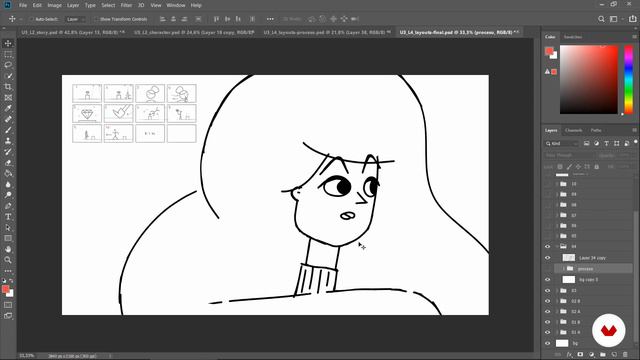The image size is (640, 360).
Task: Select the Dodge tool
Action: [8, 195]
